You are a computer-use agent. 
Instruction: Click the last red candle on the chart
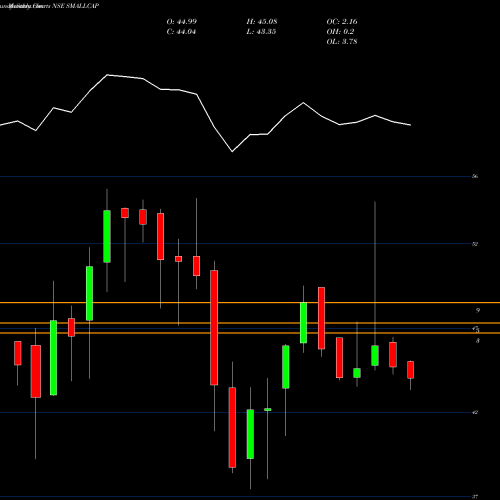point(410,370)
